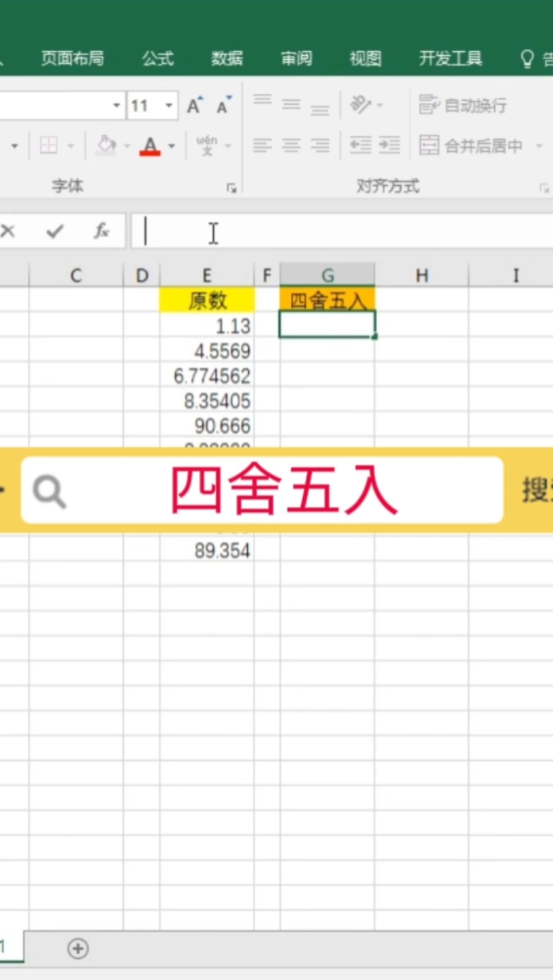Open the 开发工具 ribbon tab

(449, 59)
